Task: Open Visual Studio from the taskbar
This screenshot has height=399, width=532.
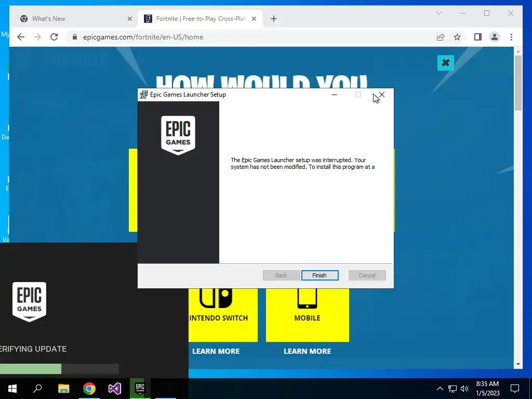Action: (x=115, y=389)
